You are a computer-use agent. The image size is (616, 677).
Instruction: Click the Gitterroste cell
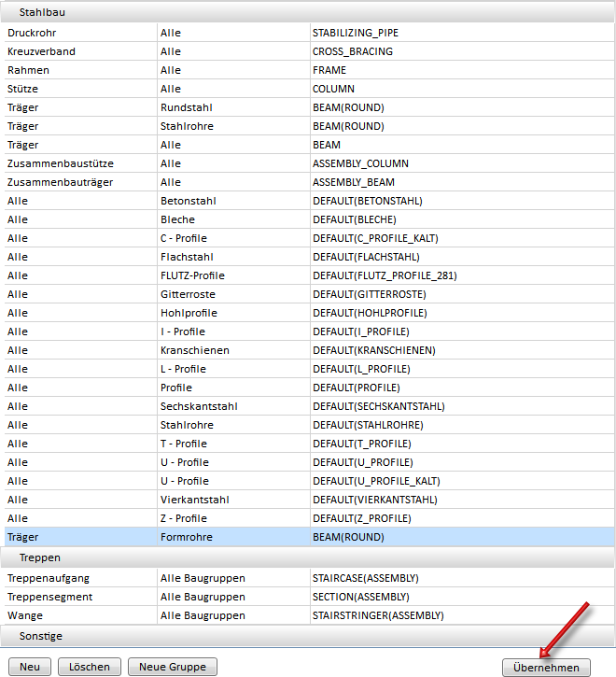pos(189,294)
